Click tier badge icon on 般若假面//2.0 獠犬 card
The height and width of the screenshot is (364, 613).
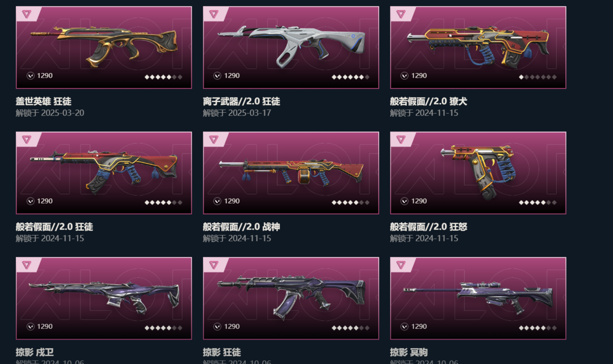coord(401,14)
